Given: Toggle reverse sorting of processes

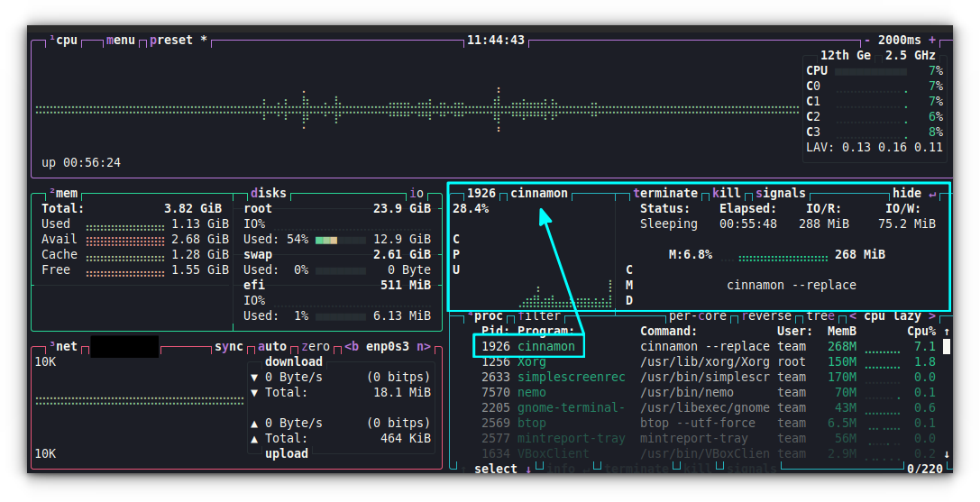Looking at the screenshot, I should 766,316.
